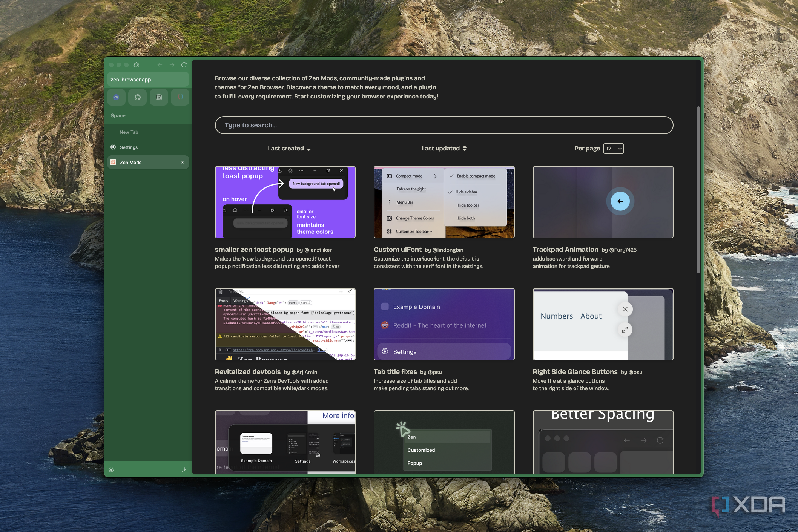Click the description 'Makes the New background tab opened! toast'
This screenshot has height=532, width=798.
277,262
